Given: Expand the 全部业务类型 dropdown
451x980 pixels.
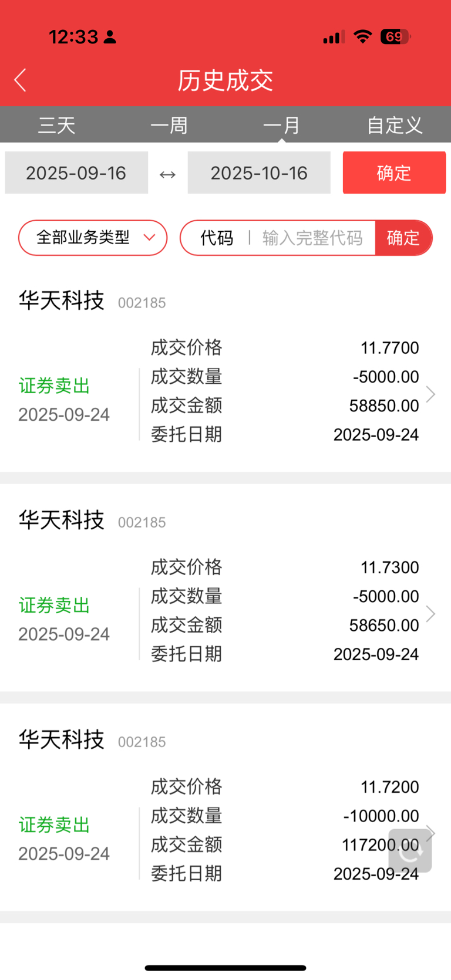Looking at the screenshot, I should pyautogui.click(x=93, y=238).
